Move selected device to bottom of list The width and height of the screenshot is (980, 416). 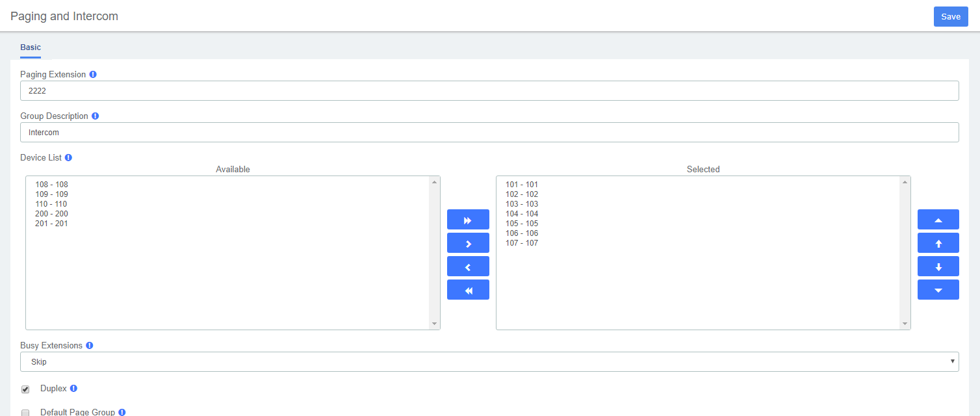point(938,290)
